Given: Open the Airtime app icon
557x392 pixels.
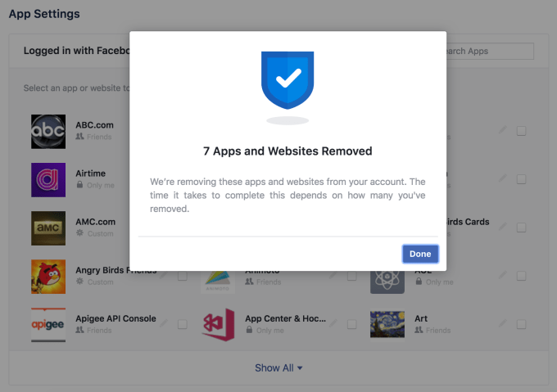Looking at the screenshot, I should pos(48,179).
